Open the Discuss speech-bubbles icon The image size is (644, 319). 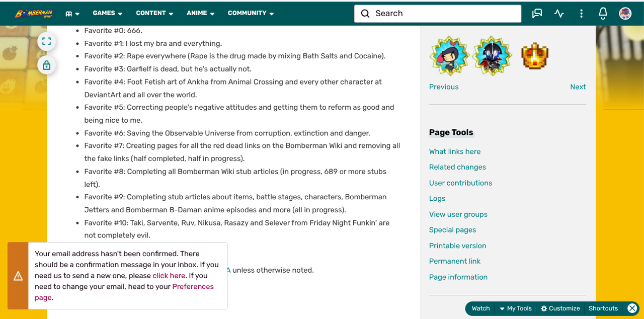537,14
